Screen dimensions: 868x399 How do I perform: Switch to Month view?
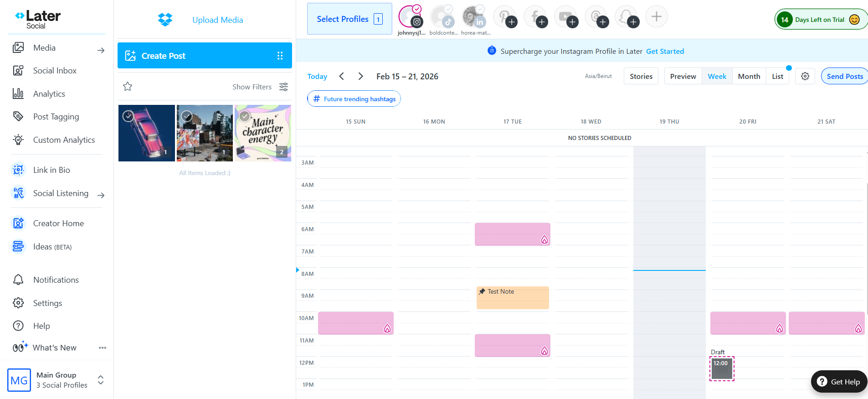click(x=749, y=76)
